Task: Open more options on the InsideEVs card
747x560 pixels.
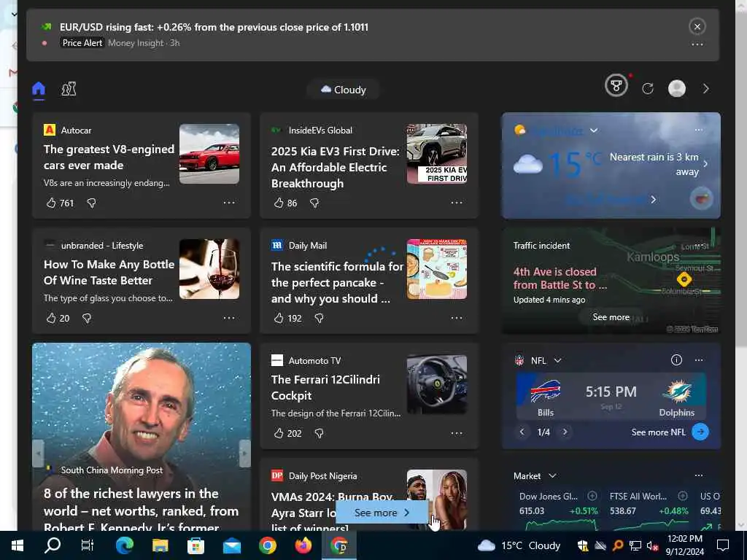Action: [x=457, y=203]
